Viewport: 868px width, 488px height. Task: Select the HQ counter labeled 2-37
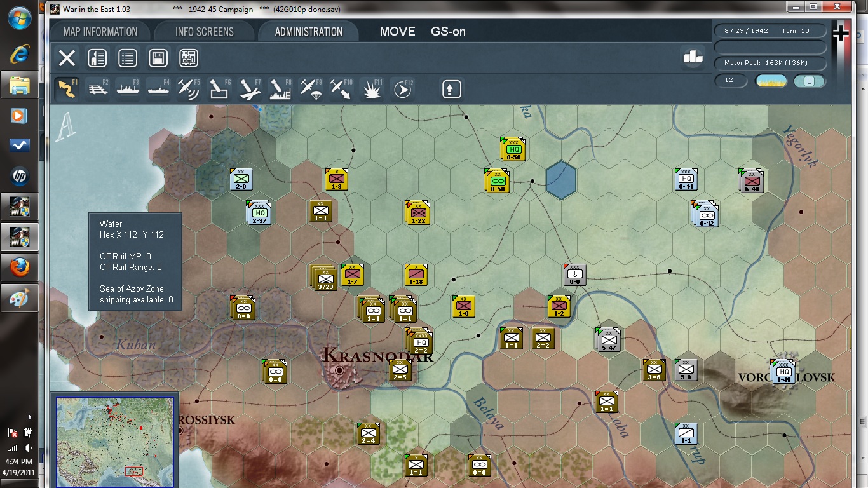point(259,212)
